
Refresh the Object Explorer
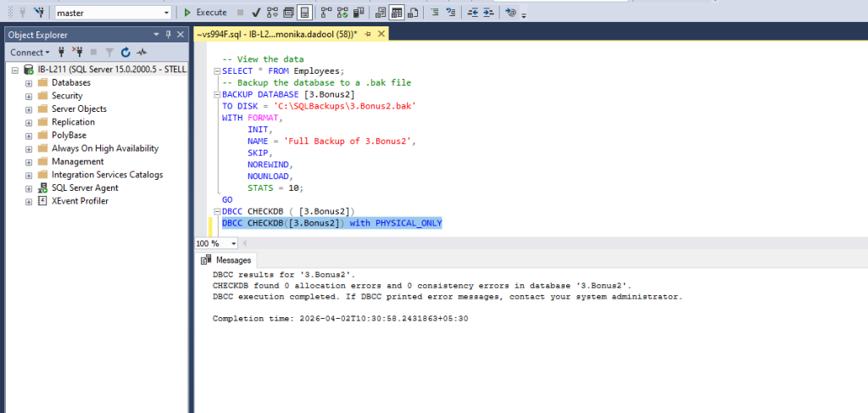pos(125,52)
